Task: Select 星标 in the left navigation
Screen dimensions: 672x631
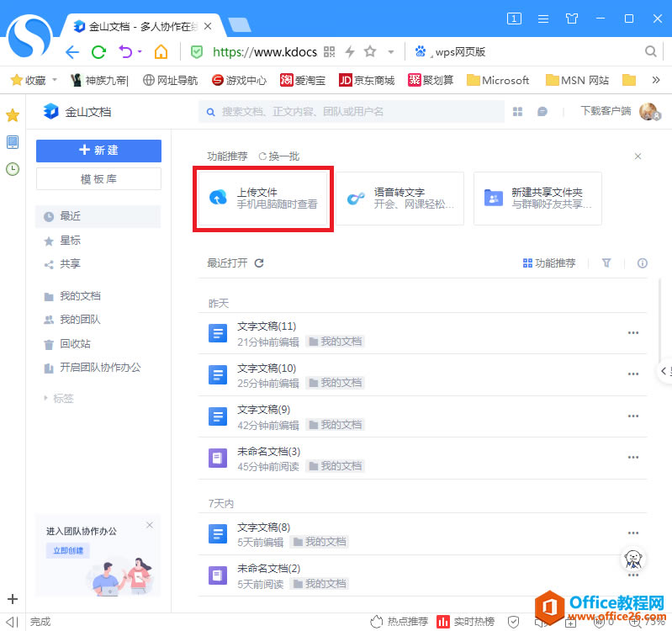Action: tap(70, 241)
